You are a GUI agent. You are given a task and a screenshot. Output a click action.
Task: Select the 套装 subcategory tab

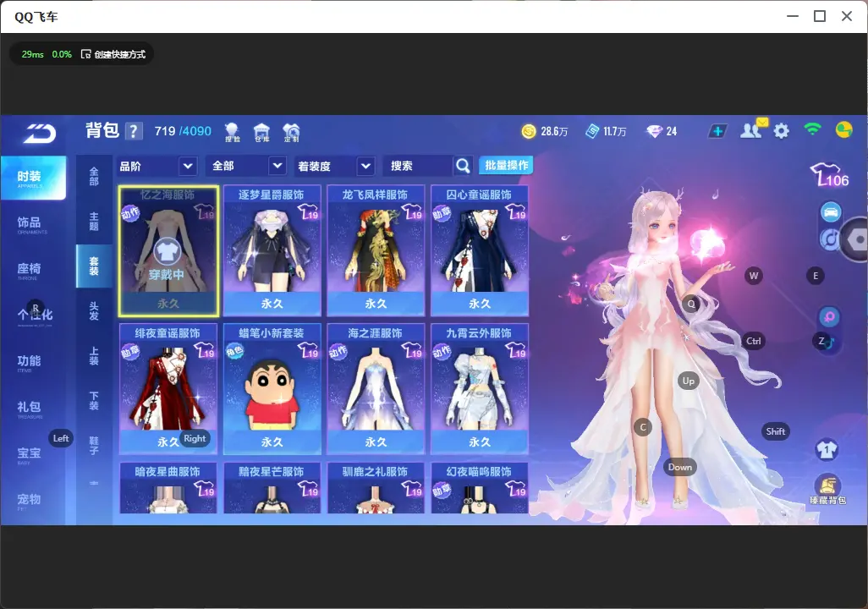point(94,266)
